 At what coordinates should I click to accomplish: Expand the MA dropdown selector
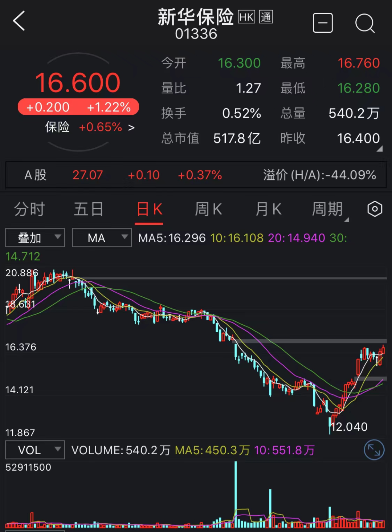point(123,237)
